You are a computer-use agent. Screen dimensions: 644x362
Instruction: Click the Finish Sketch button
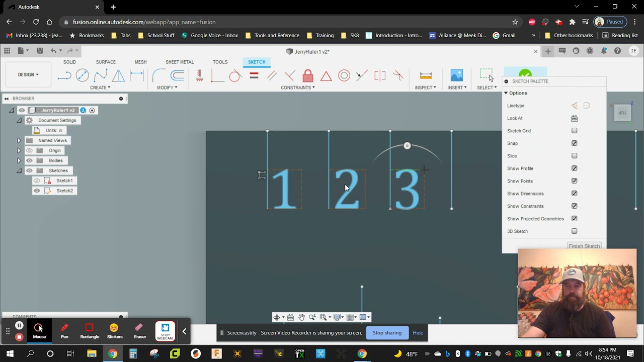pos(584,246)
